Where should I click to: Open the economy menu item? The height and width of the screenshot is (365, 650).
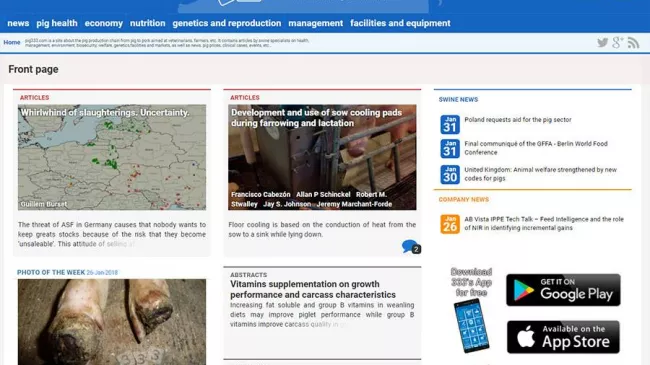(104, 23)
